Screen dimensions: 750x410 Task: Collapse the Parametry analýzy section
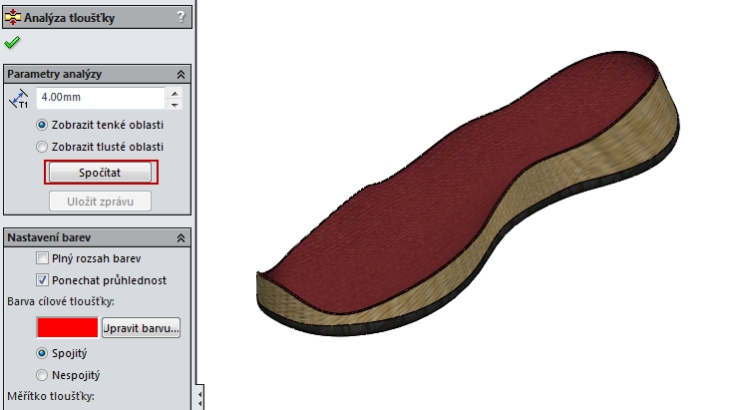point(181,75)
